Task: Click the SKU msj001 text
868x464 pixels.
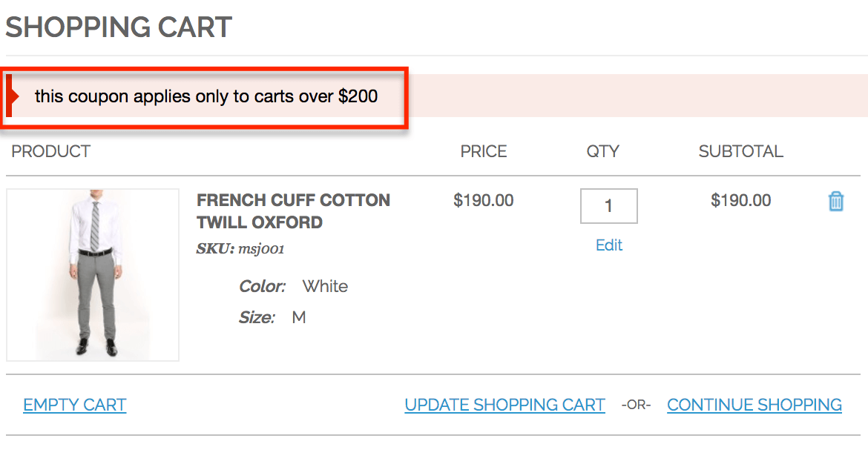Action: [240, 249]
